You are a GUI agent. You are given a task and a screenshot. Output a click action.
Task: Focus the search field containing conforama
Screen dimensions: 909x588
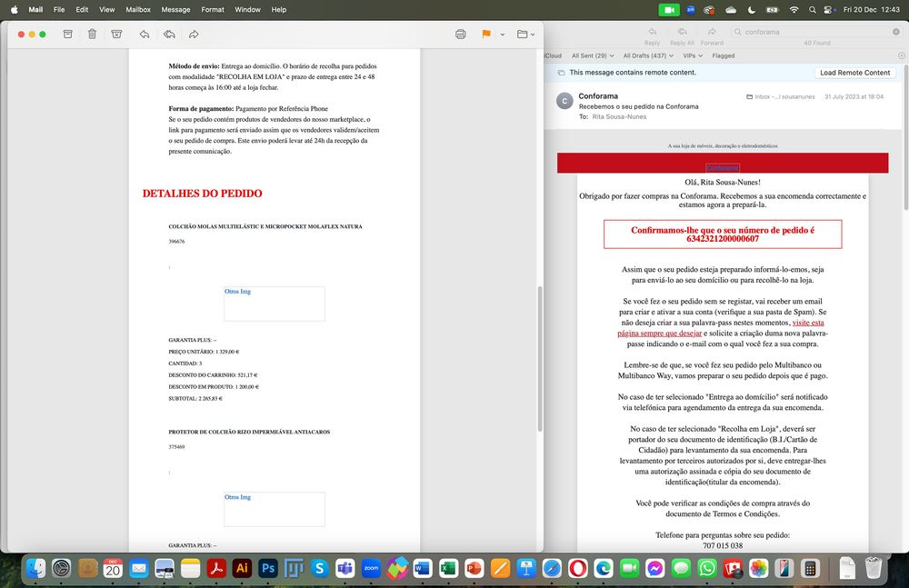pyautogui.click(x=816, y=32)
